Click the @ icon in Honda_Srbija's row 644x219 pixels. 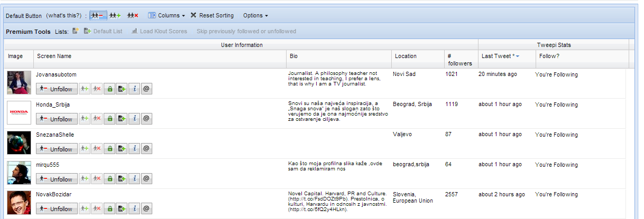pos(146,119)
